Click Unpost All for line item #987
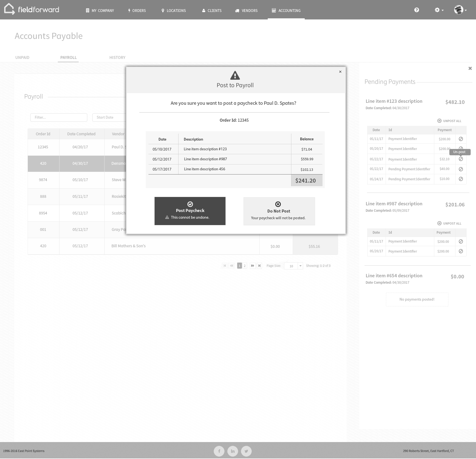Image resolution: width=476 pixels, height=459 pixels. pyautogui.click(x=449, y=223)
